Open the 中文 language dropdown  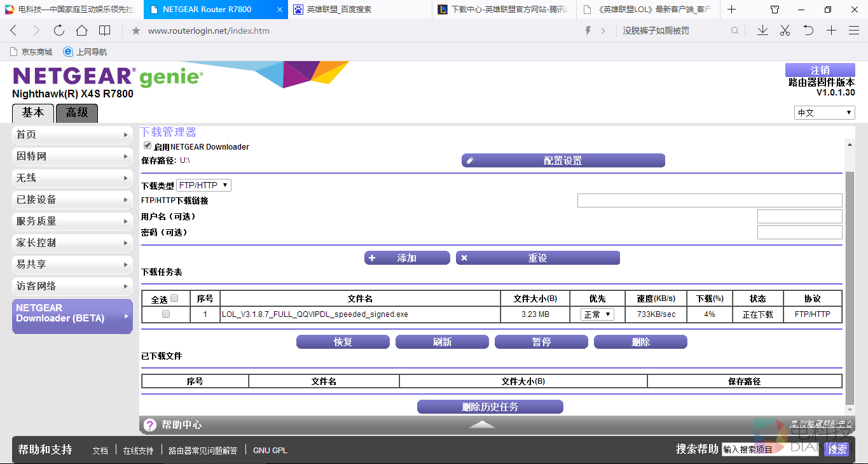[x=824, y=113]
